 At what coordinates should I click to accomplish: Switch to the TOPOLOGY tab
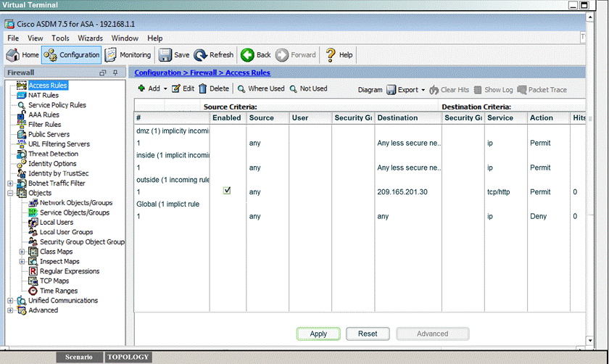(128, 357)
